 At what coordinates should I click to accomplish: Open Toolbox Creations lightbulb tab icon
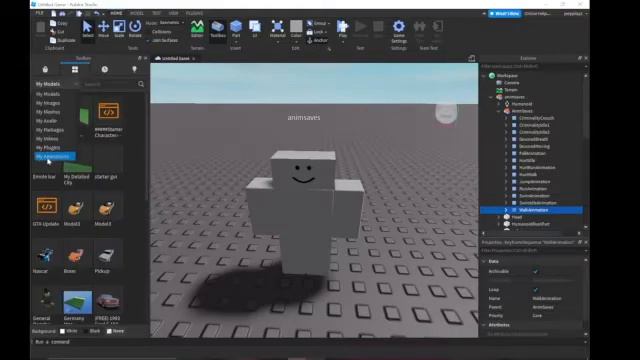coord(134,69)
